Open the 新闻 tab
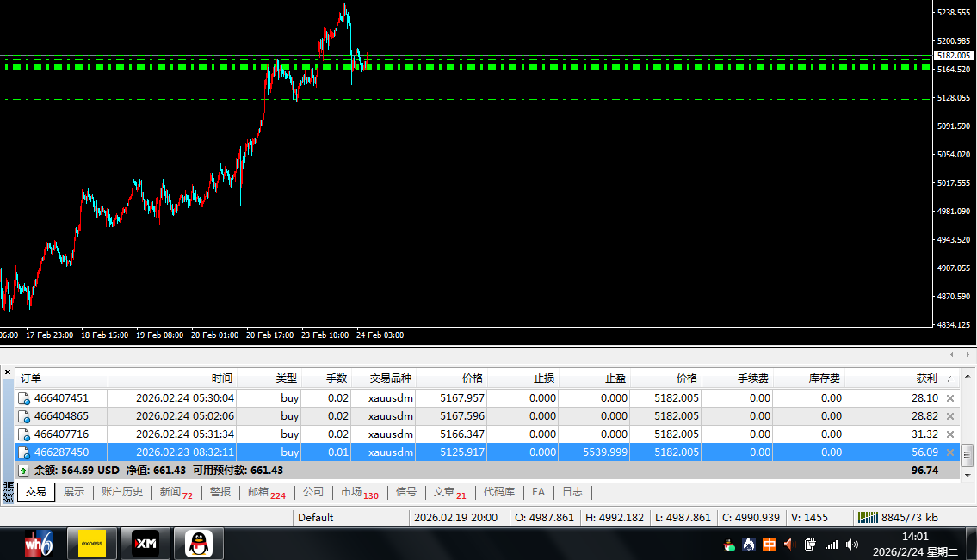 175,492
